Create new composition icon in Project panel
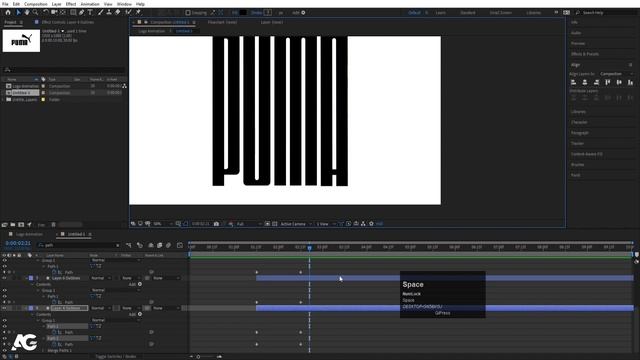The image size is (640, 360). (x=21, y=224)
